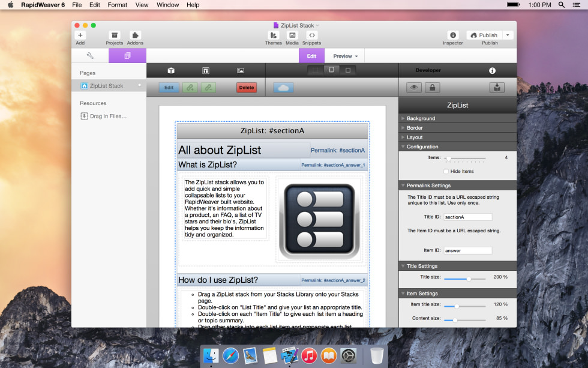Open the templates layout icon
588x368 pixels.
point(205,70)
